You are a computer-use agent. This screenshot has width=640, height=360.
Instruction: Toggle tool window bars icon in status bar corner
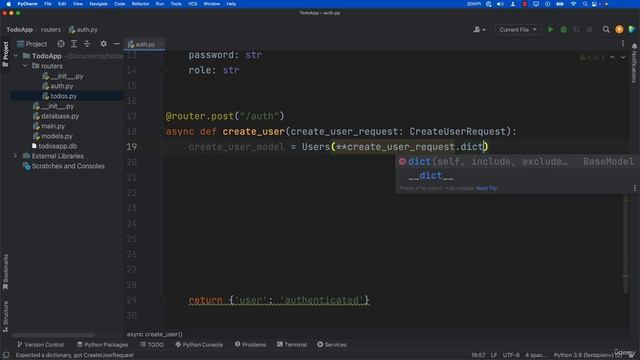6,355
